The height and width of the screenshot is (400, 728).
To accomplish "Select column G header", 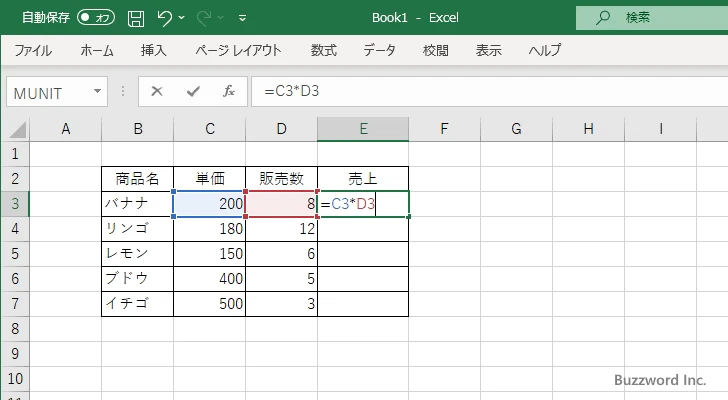I will point(516,129).
